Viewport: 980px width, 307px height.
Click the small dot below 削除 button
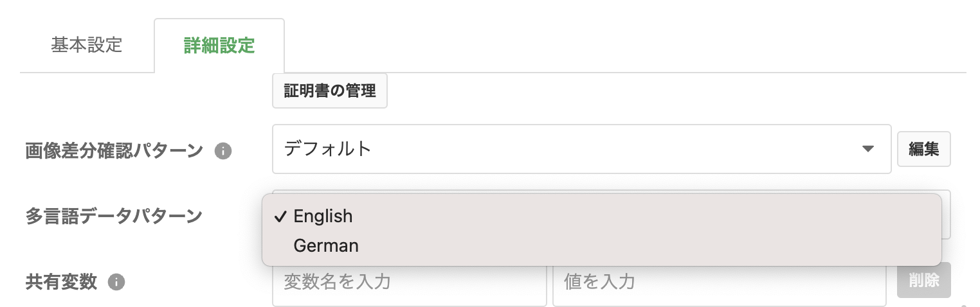(x=963, y=306)
